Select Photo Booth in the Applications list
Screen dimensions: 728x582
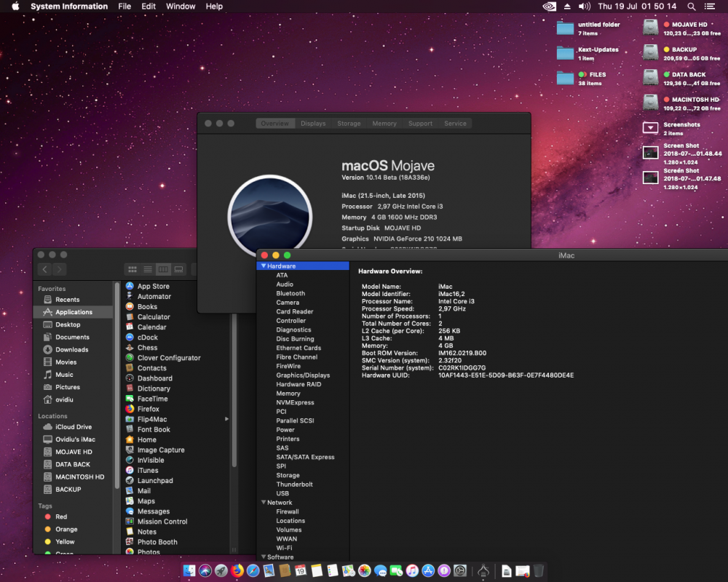click(151, 541)
